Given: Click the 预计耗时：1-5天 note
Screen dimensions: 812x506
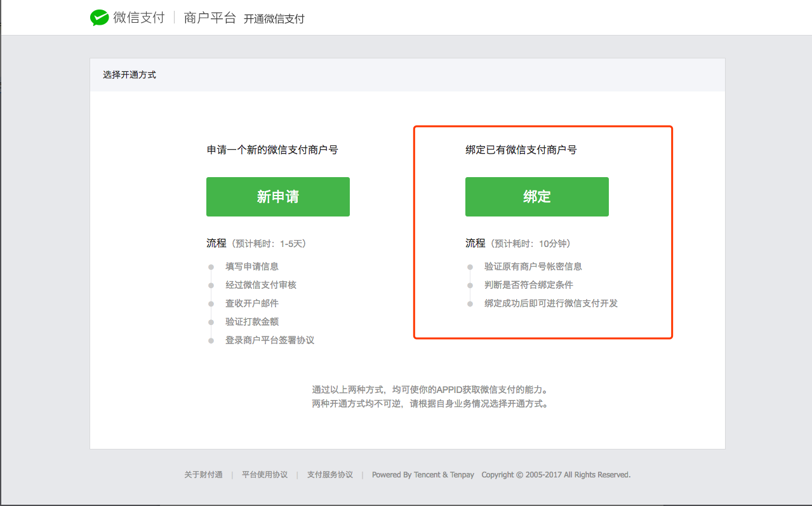Looking at the screenshot, I should pos(270,244).
